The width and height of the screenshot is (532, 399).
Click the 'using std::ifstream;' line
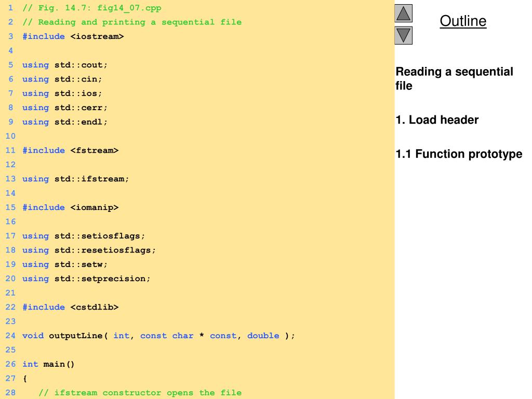pyautogui.click(x=76, y=179)
